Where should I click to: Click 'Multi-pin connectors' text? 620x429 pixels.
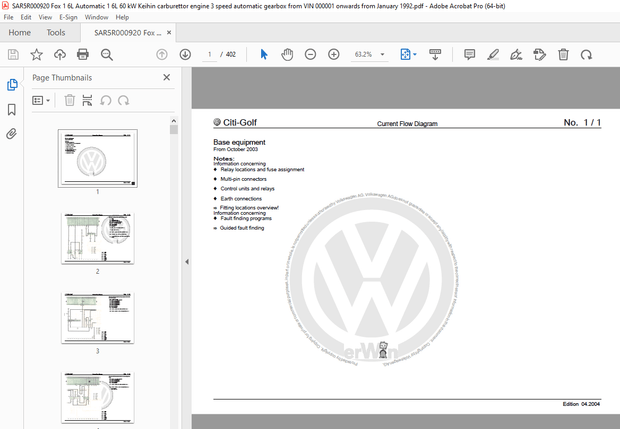point(243,179)
